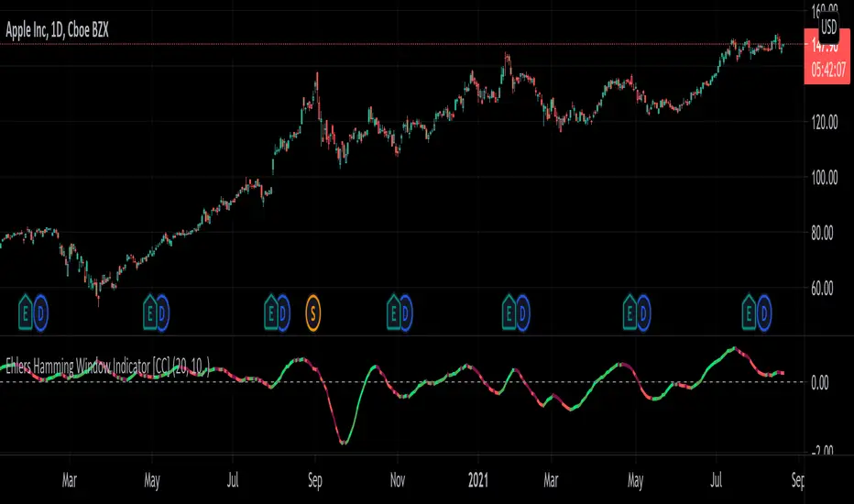Click the orange split S icon near September
The image size is (854, 504).
pyautogui.click(x=312, y=312)
